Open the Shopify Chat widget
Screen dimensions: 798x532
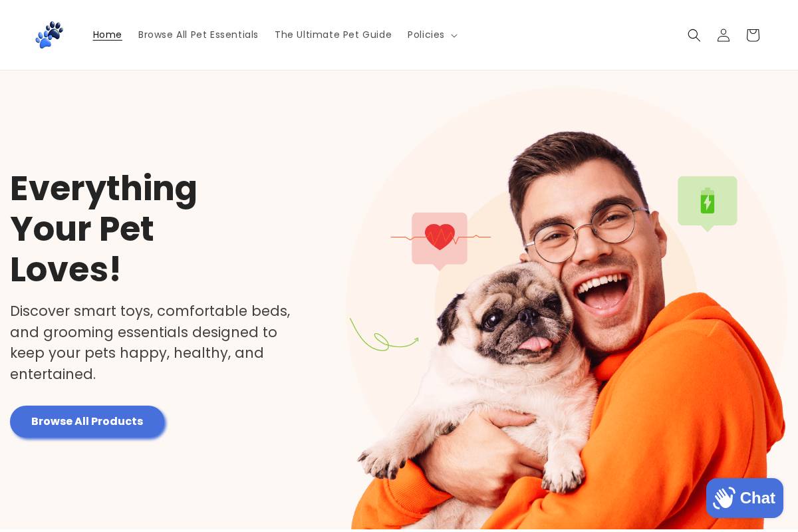(745, 497)
